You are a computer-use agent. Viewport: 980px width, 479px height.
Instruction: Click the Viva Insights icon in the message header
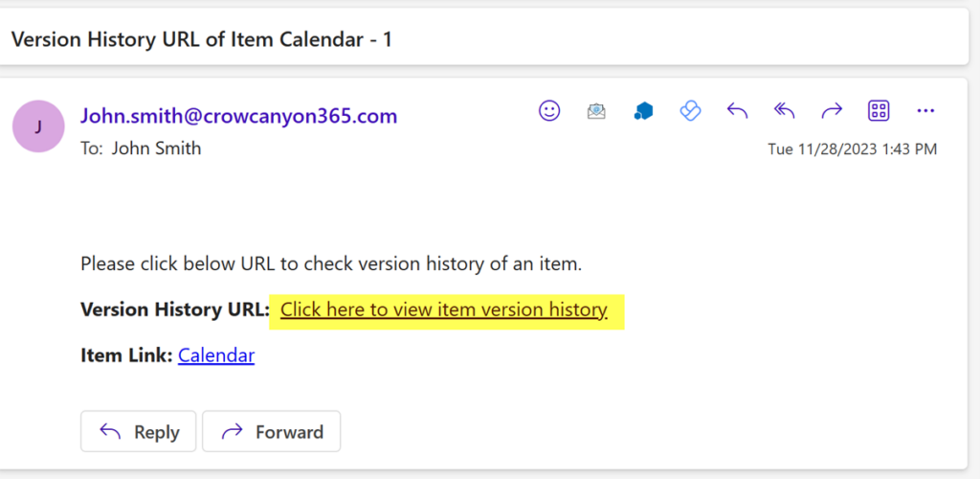click(690, 112)
